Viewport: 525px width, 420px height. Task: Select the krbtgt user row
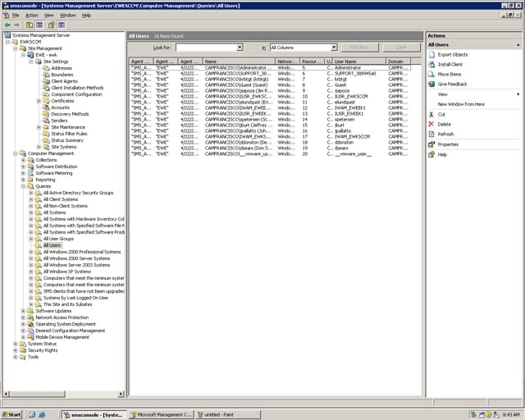[270, 79]
